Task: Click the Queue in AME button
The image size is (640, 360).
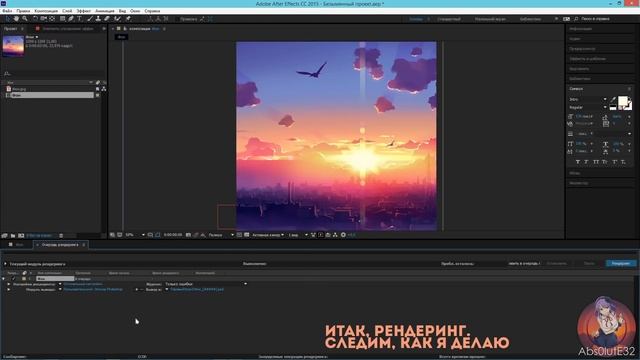Action: pos(524,264)
